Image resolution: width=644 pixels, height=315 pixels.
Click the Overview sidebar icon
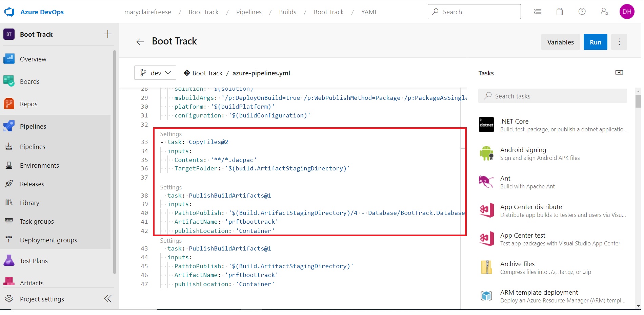9,59
